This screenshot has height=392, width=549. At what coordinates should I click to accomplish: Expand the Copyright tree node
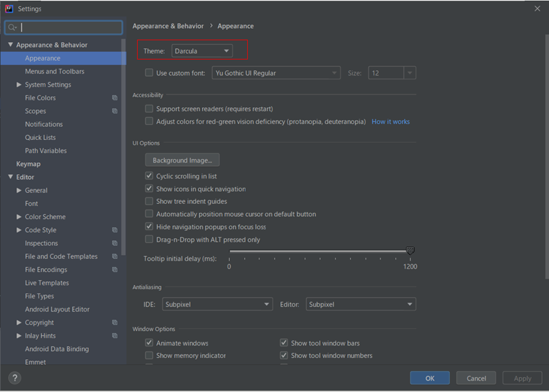[x=19, y=323]
